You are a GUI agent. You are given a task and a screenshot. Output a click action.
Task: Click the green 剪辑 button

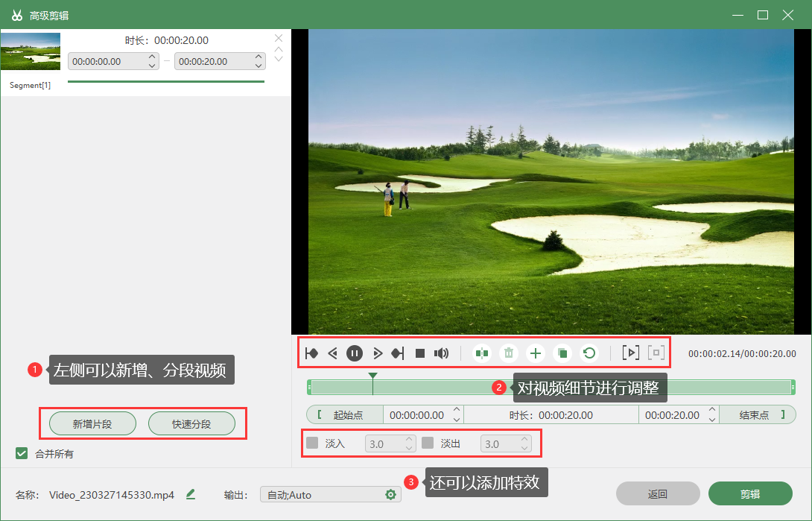coord(750,494)
